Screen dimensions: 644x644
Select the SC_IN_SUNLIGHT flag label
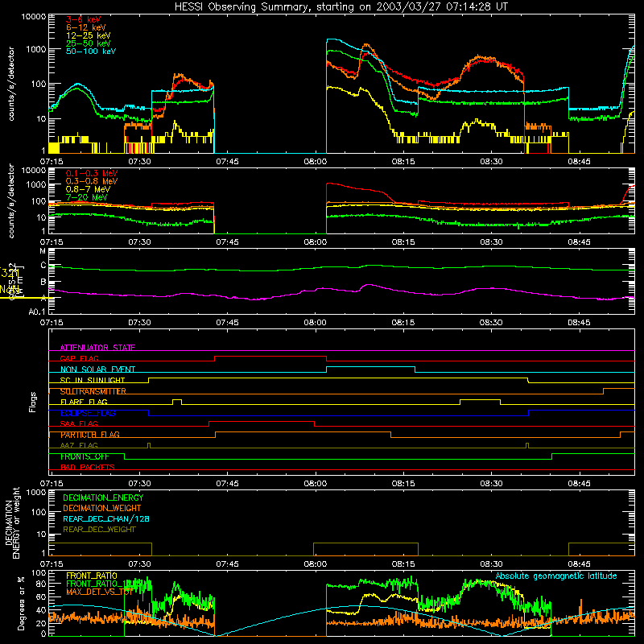93,380
